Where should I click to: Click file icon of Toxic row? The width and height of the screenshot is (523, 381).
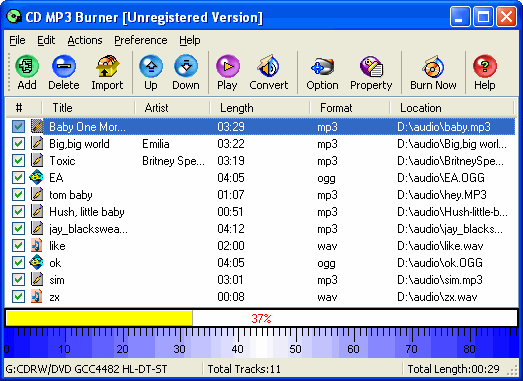click(x=37, y=160)
